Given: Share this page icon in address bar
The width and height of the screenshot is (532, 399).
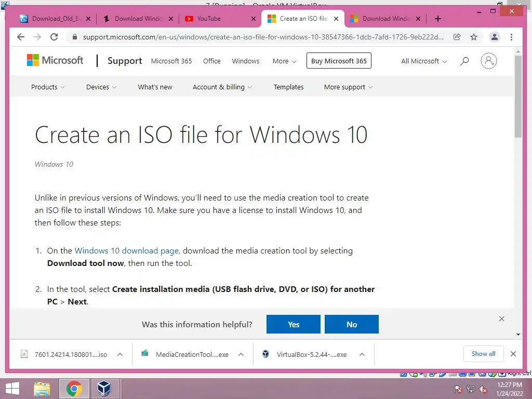Looking at the screenshot, I should tap(457, 37).
